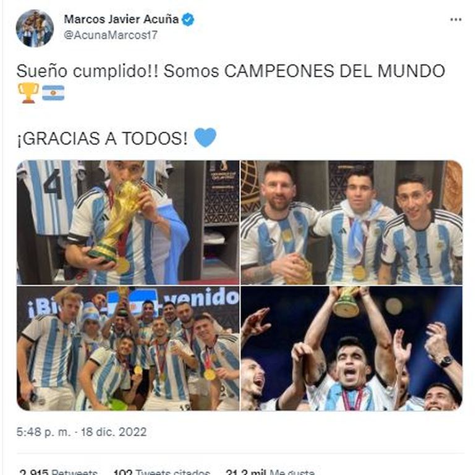Click the blue heart emoji
476x475 pixels.
205,137
